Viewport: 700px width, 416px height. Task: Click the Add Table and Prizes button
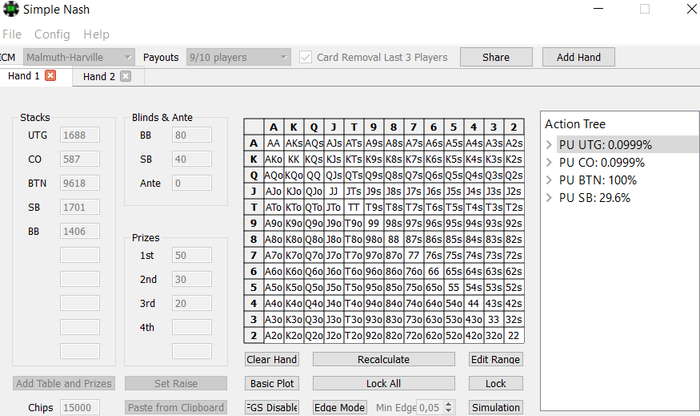coord(64,383)
